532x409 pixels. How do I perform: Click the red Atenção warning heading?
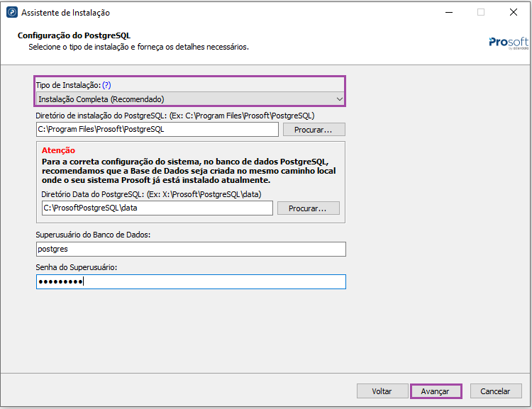(58, 150)
